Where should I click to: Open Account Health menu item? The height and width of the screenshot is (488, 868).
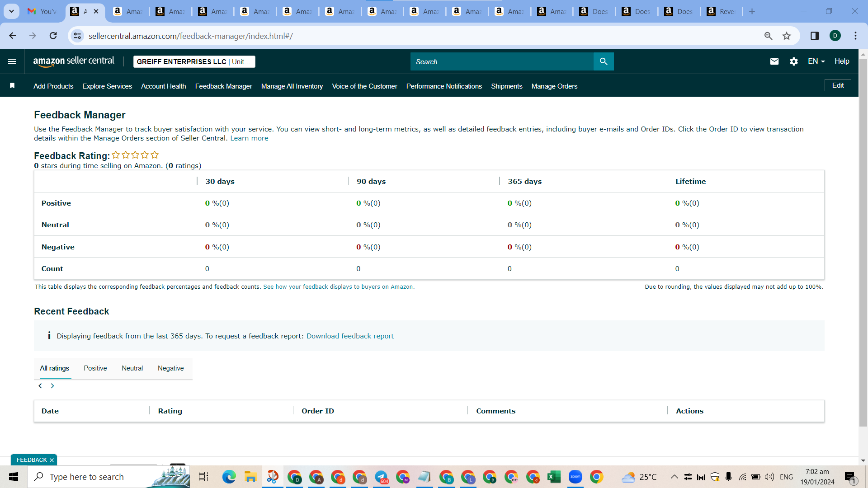point(164,86)
